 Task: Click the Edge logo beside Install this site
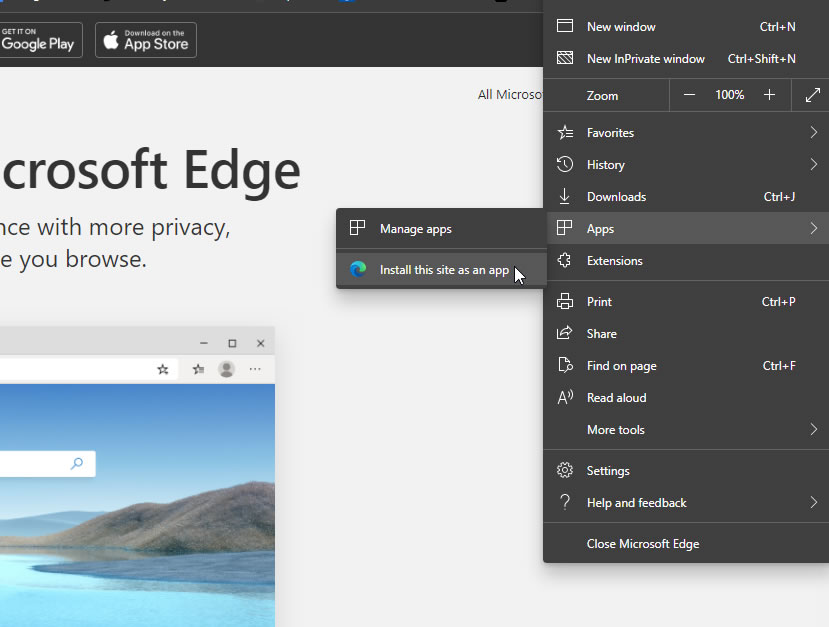click(x=358, y=269)
